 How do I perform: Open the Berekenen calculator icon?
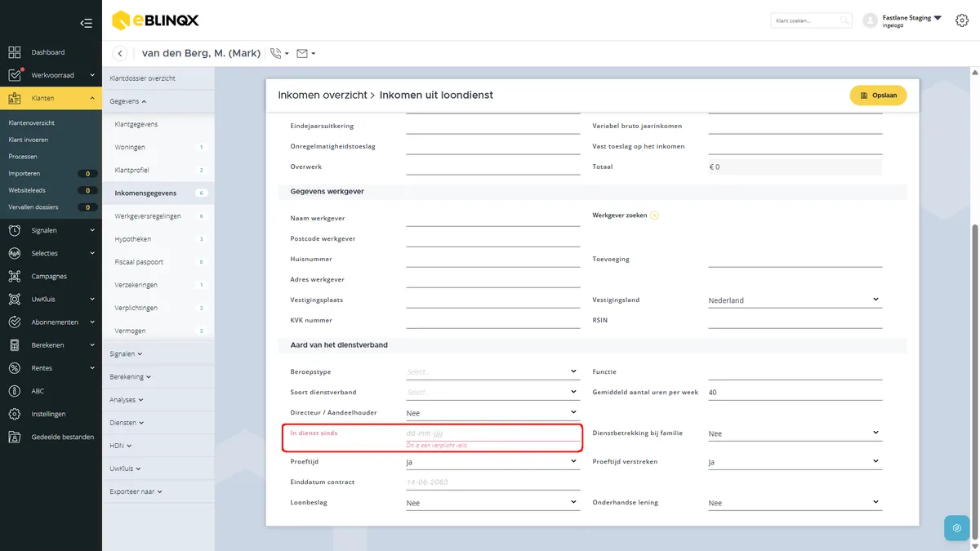pos(15,345)
